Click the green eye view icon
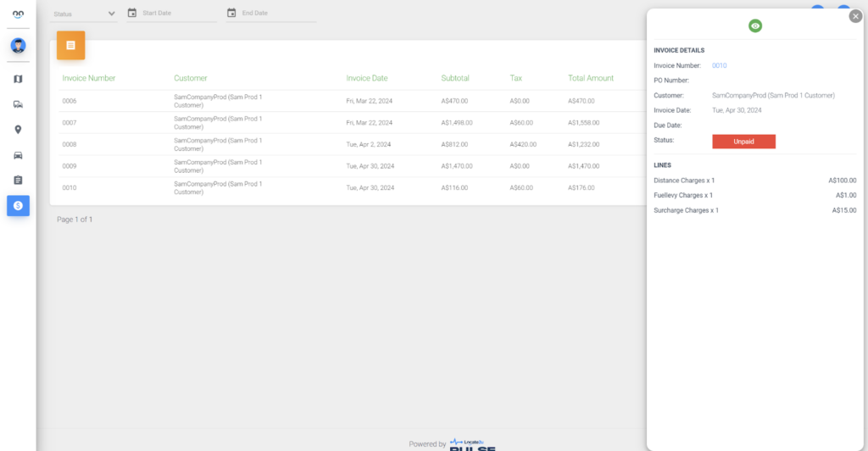 tap(755, 25)
